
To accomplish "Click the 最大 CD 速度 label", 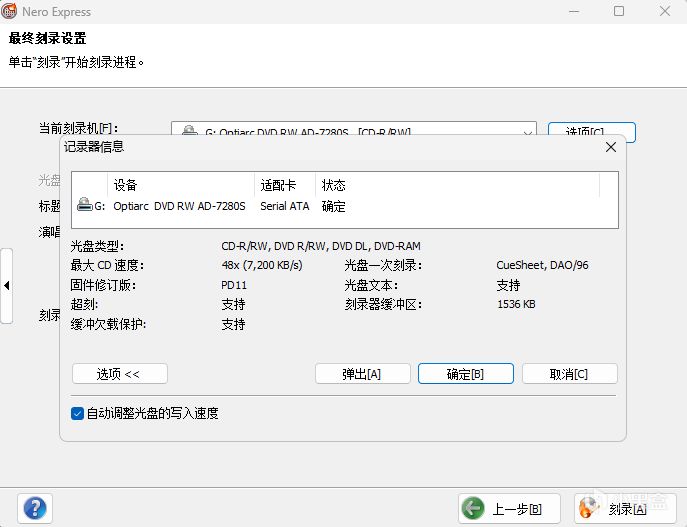I will (x=107, y=265).
